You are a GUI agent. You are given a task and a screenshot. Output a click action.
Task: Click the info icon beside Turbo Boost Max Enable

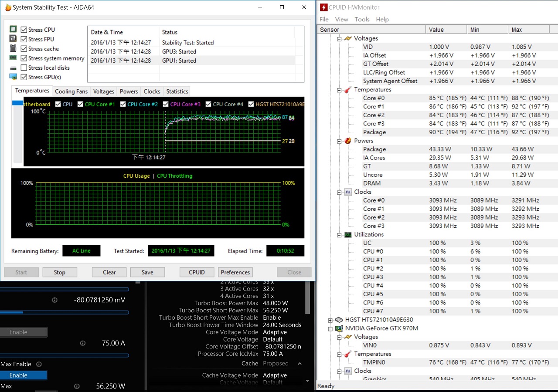click(x=39, y=364)
